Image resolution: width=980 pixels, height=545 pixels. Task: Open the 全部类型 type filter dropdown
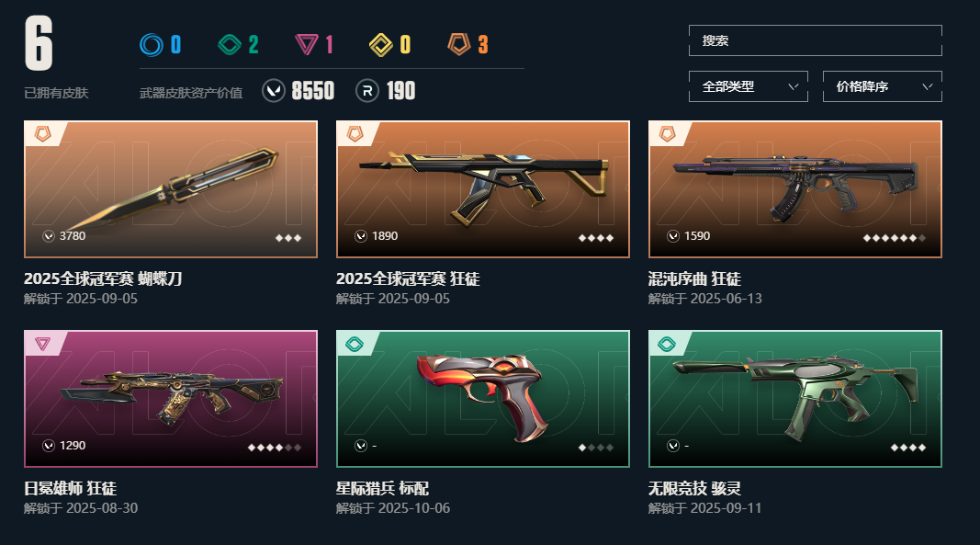pos(749,86)
